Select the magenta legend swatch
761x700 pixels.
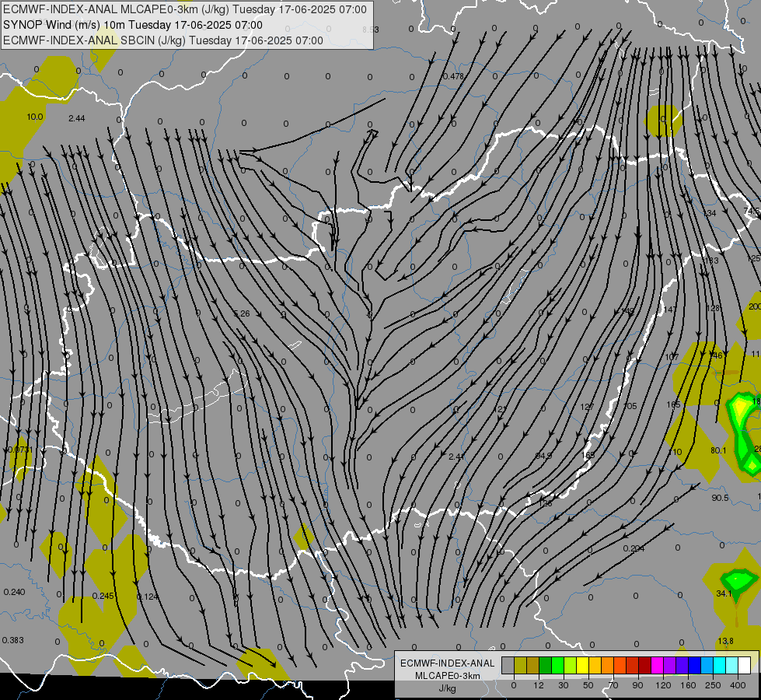658,665
